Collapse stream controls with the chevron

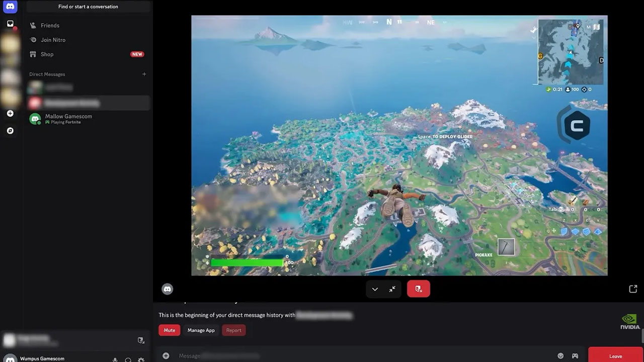(375, 289)
